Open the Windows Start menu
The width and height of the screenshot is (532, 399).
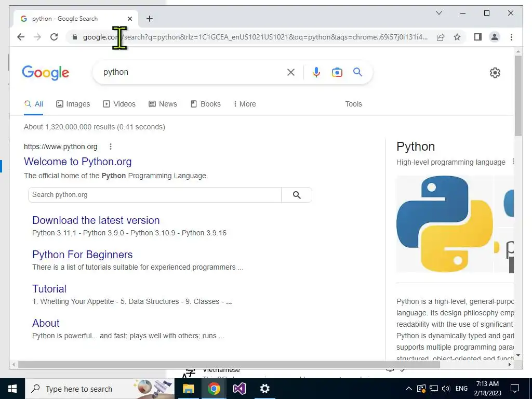point(12,389)
